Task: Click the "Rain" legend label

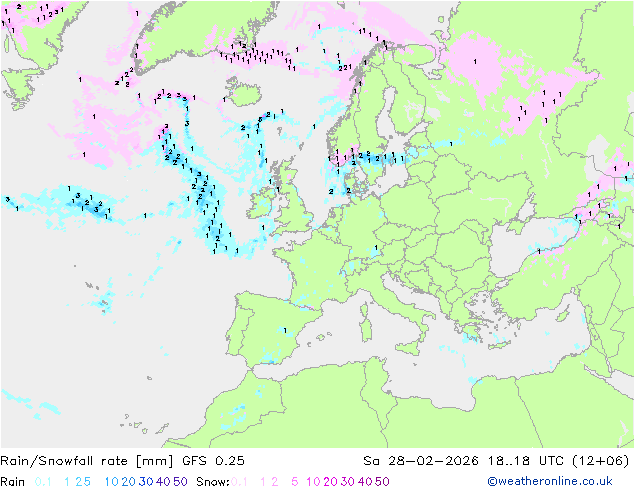Action: click(x=13, y=482)
